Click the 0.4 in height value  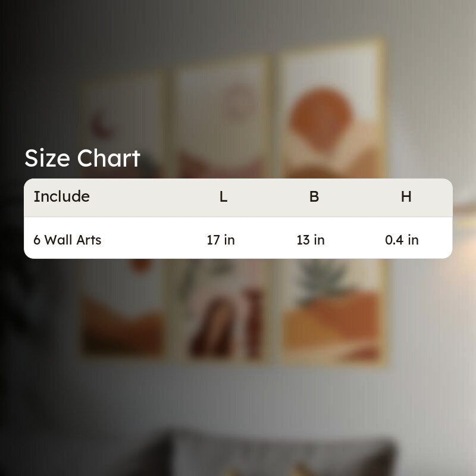[402, 240]
